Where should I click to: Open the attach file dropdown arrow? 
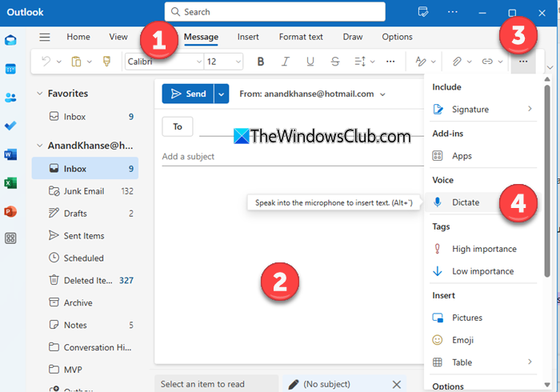point(470,62)
